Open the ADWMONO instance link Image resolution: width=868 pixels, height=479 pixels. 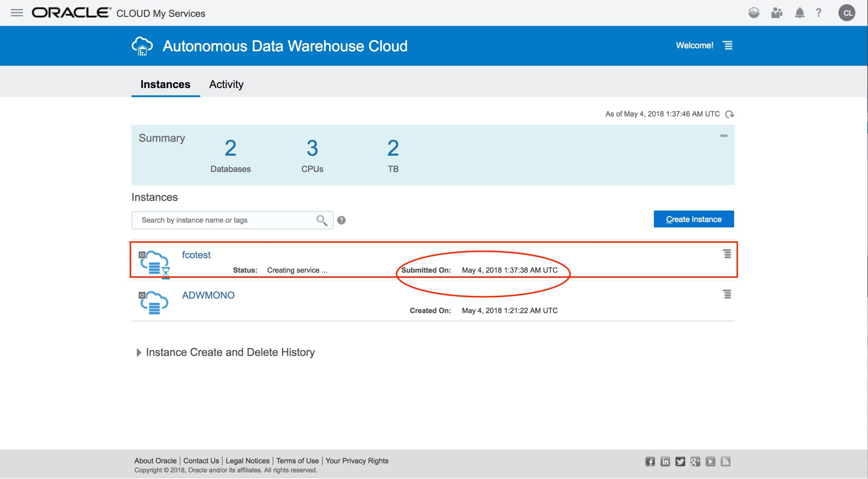click(208, 295)
